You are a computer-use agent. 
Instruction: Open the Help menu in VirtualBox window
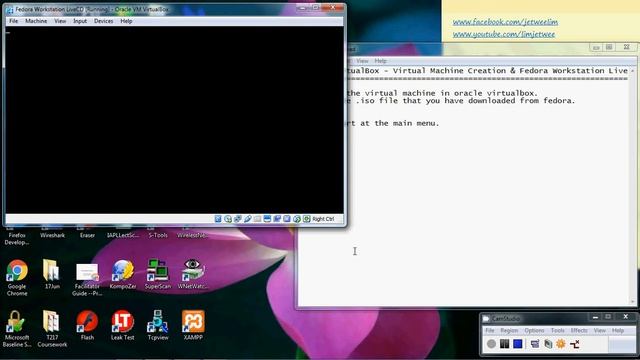[126, 21]
